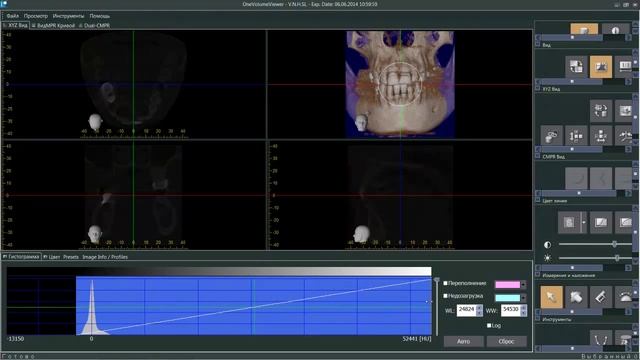
Task: Select the highlighted 3D volume view icon
Action: click(601, 67)
